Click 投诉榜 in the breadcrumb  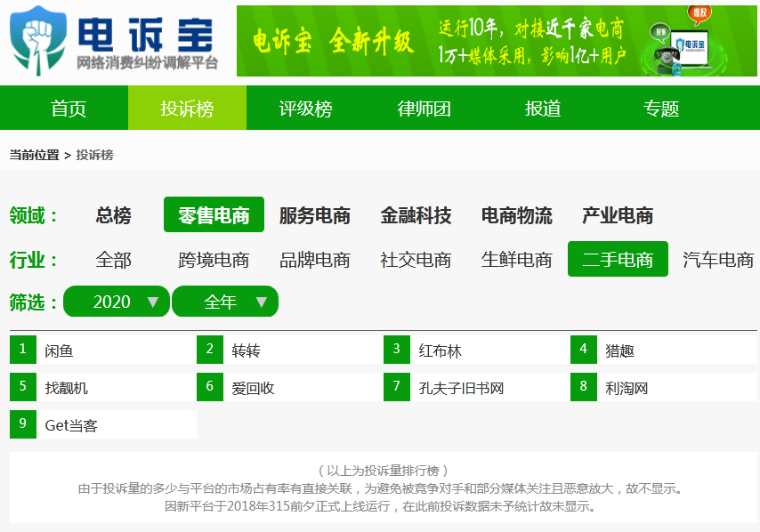coord(94,155)
